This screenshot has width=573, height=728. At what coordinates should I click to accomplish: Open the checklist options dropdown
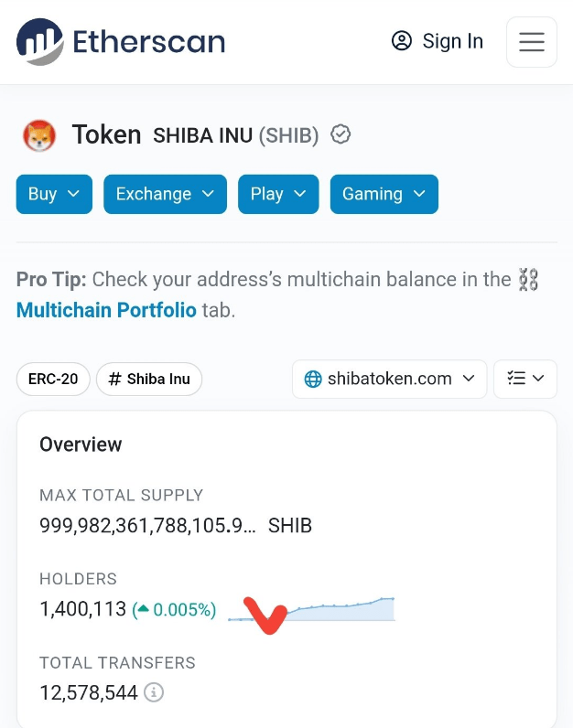(525, 379)
